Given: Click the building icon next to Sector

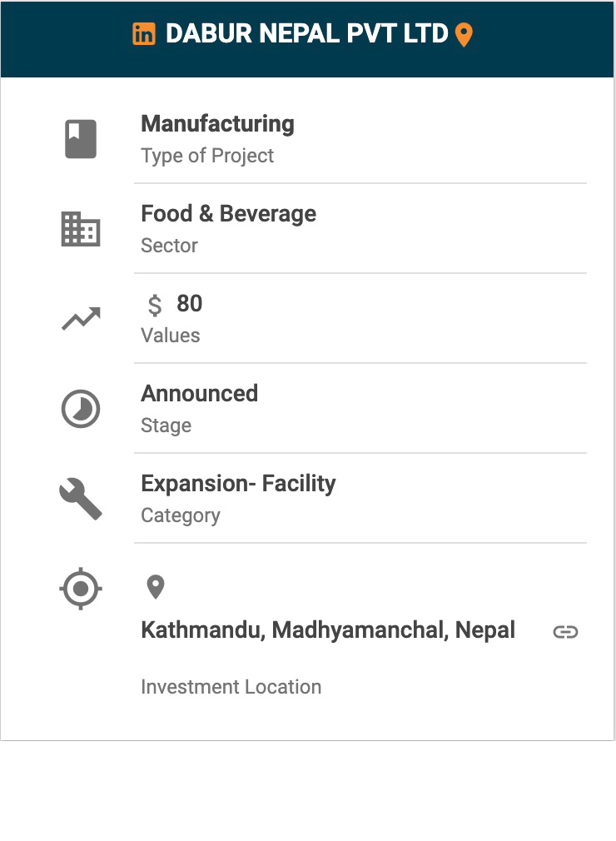Looking at the screenshot, I should (81, 229).
